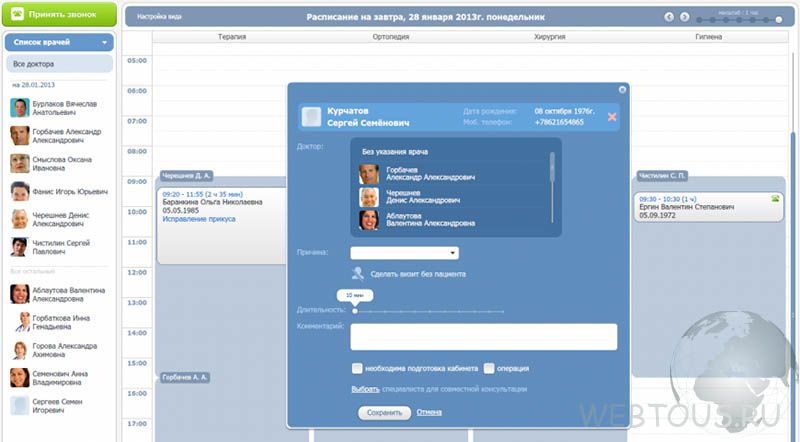Screen dimensions: 800x442
Task: Click Черешнев Д. А. schedule label
Action: [186, 176]
